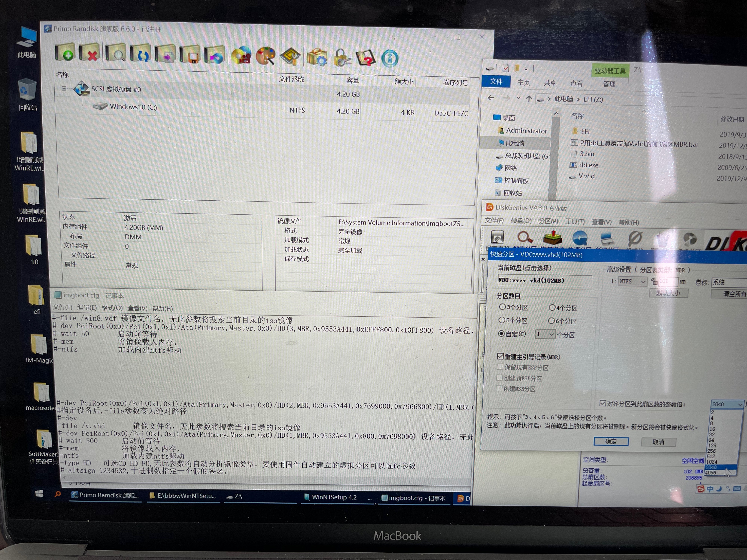Open Explorer recent locations dropdown arrow

pyautogui.click(x=518, y=99)
